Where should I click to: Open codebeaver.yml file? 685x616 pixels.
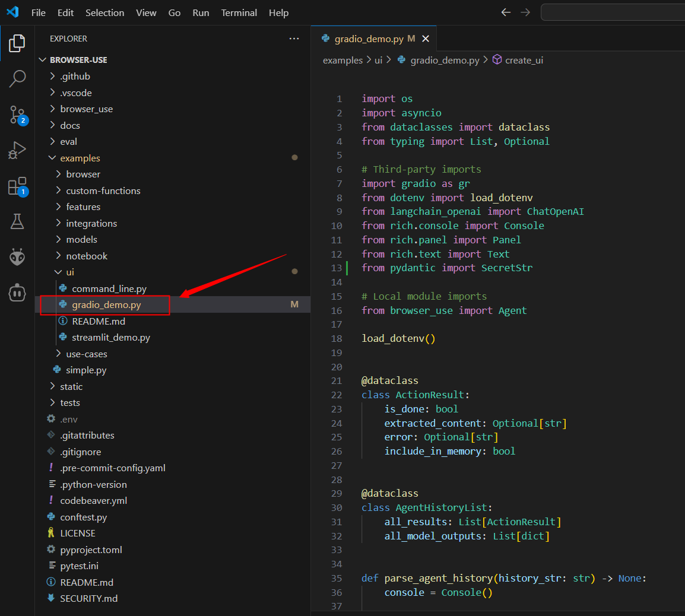[x=173, y=501]
